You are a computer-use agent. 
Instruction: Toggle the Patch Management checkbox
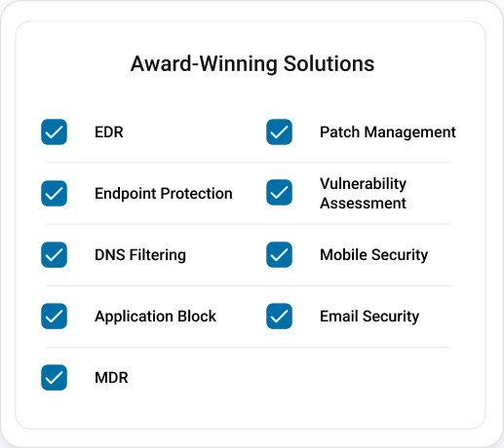click(279, 132)
